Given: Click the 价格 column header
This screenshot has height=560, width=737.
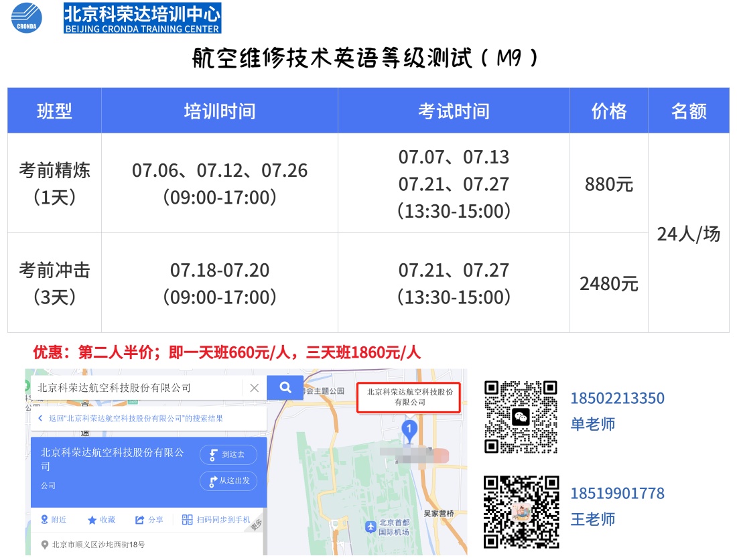Looking at the screenshot, I should (x=608, y=111).
